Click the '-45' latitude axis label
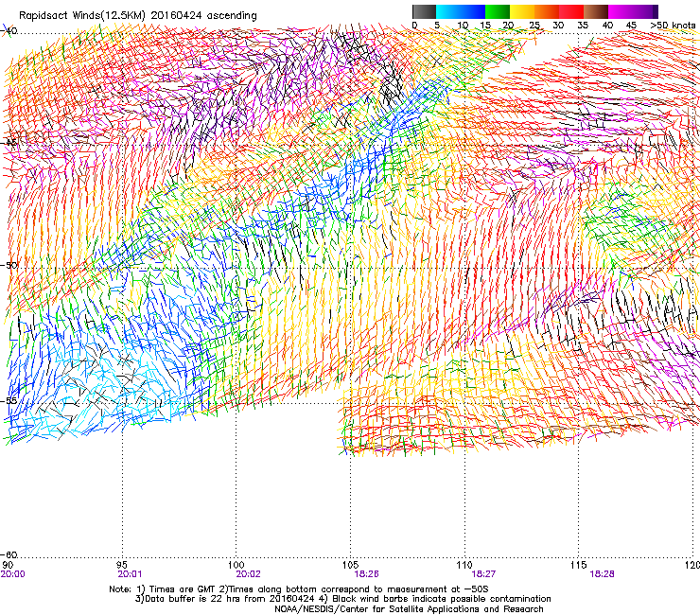This screenshot has height=615, width=700. point(9,143)
